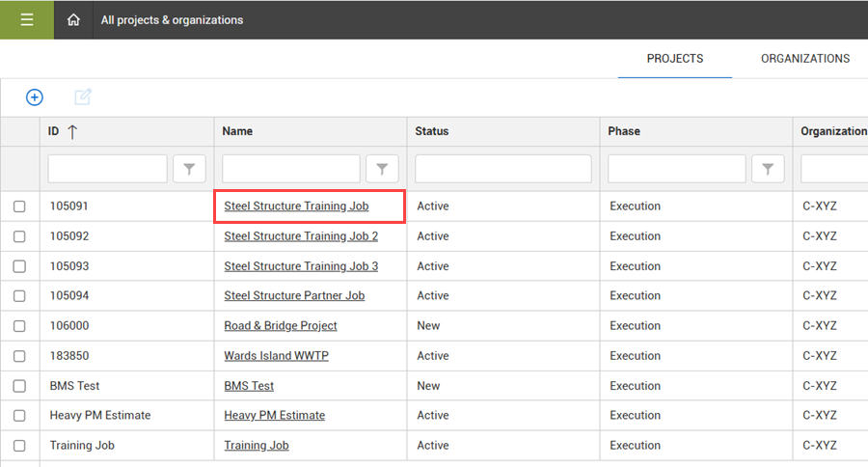868x467 pixels.
Task: Open the ID column filter funnel
Action: point(189,169)
